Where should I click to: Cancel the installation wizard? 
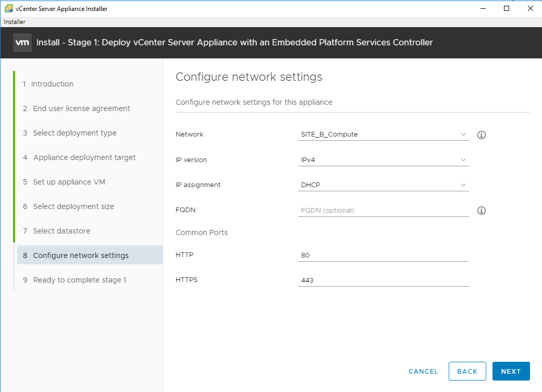click(x=423, y=372)
